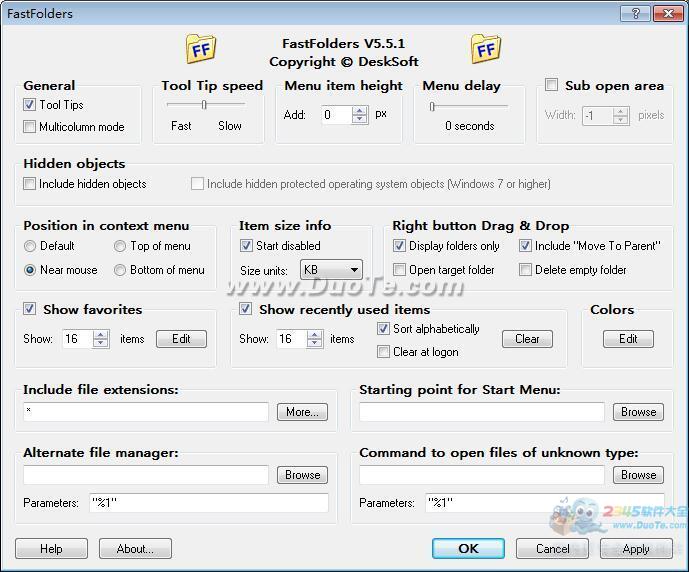Click the Include file extensions field
This screenshot has height=572, width=689.
(146, 412)
